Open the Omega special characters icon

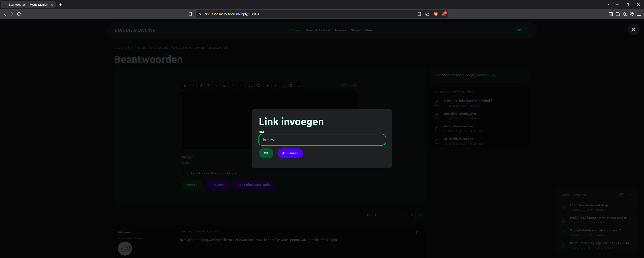[x=291, y=86]
